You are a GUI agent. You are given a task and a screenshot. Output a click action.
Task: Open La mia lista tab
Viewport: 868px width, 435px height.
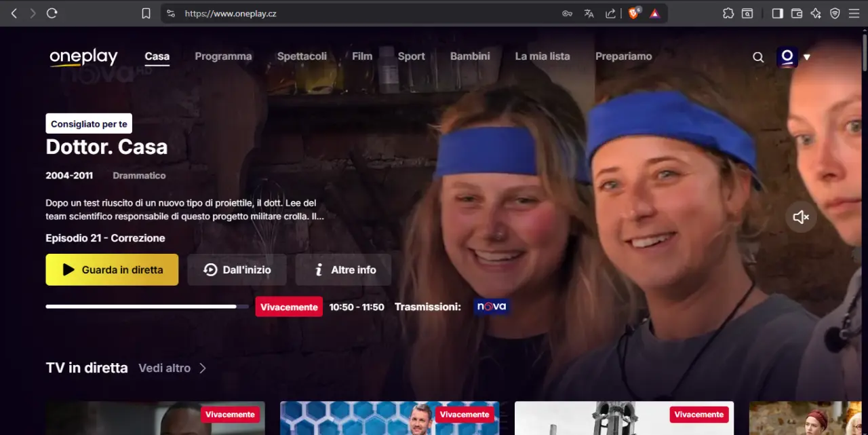point(542,56)
